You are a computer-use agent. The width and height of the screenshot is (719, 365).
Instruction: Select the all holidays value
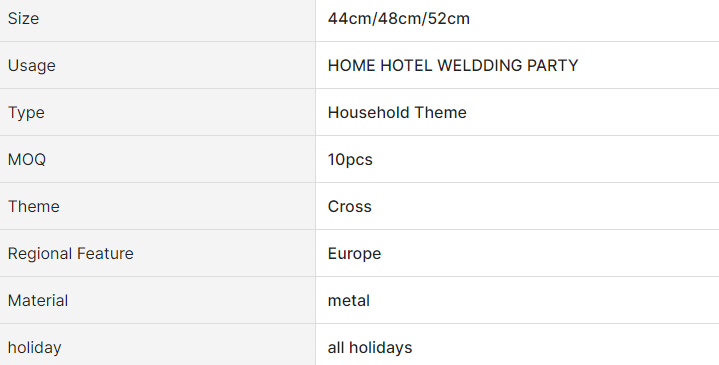point(370,348)
